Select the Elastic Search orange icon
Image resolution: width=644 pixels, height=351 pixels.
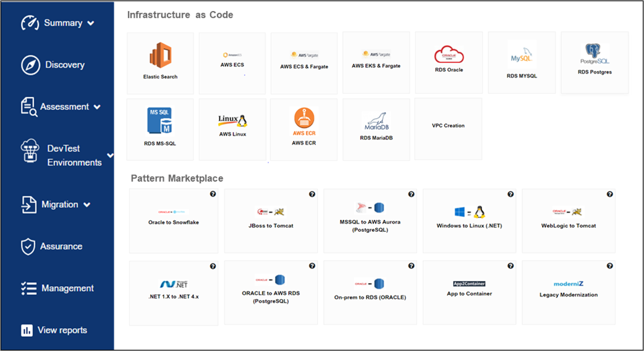[161, 56]
